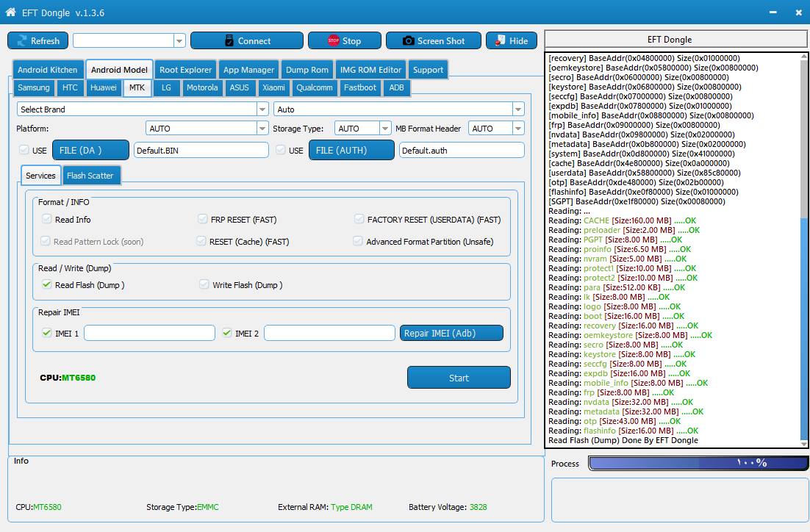
Task: Click the FILE (DA) button
Action: [91, 151]
